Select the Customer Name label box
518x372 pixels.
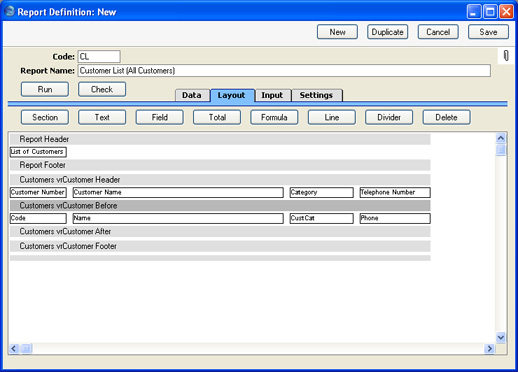tap(178, 192)
